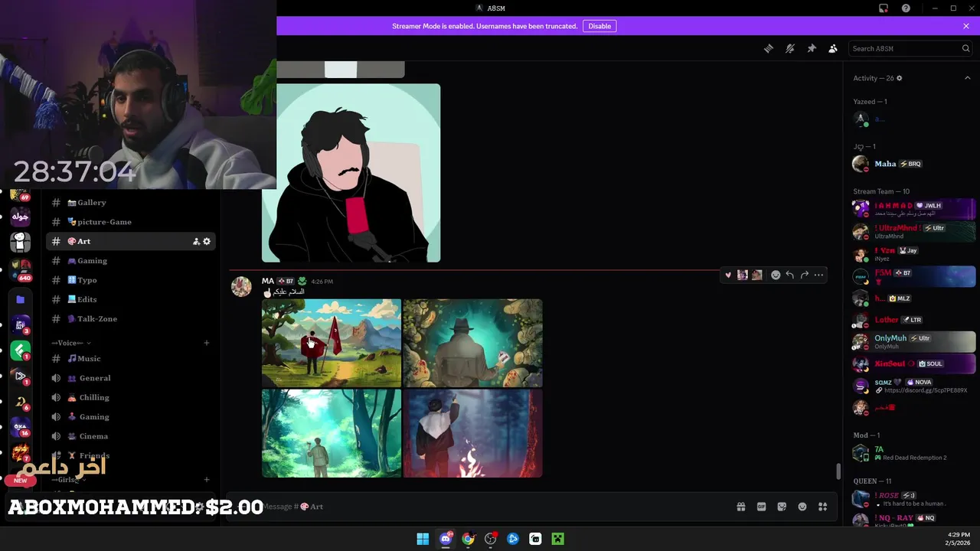Dismiss the Streamer Mode banner
This screenshot has width=980, height=551.
(966, 26)
